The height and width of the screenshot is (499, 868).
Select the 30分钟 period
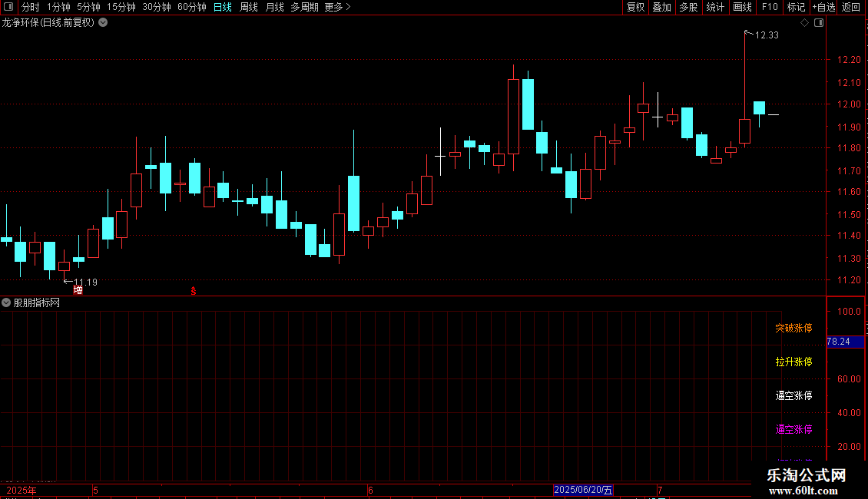pyautogui.click(x=157, y=7)
